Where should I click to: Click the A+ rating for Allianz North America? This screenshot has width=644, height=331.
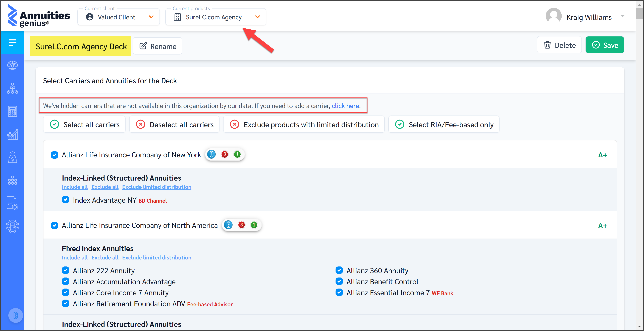pos(603,226)
